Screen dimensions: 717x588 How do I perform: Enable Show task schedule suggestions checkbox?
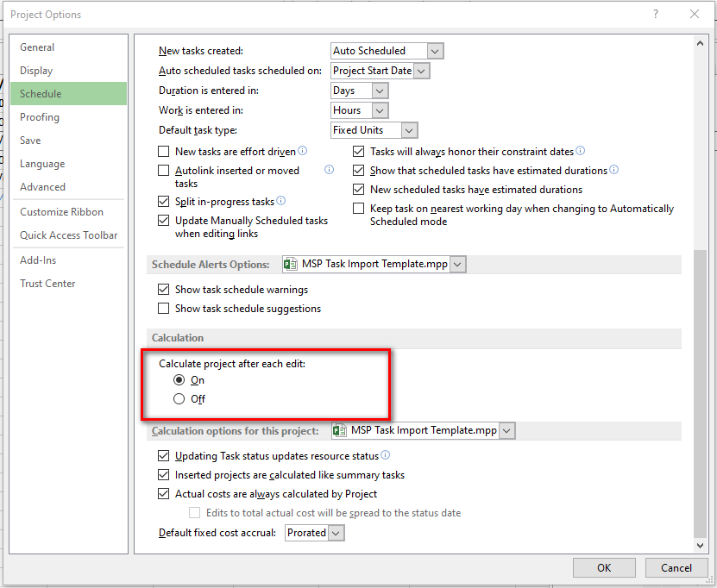(164, 309)
